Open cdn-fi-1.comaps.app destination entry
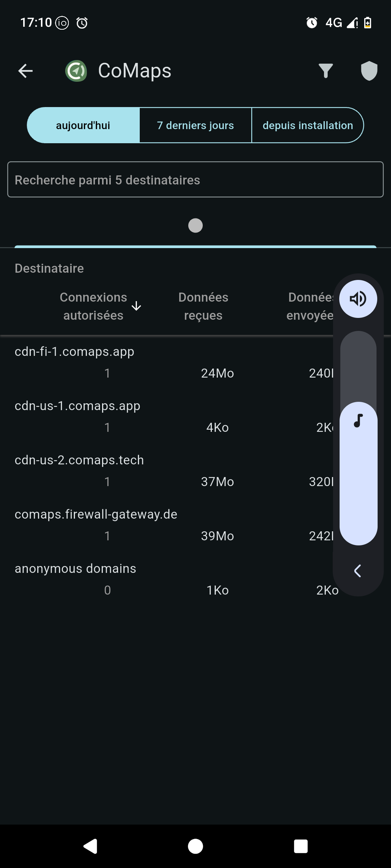Screen dimensions: 391x868 (74, 352)
